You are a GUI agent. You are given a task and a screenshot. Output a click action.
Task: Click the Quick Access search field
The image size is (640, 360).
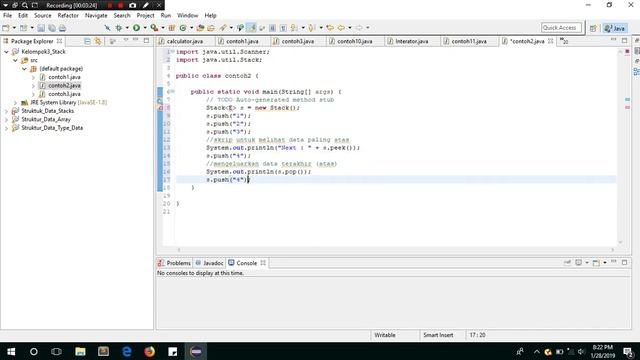pyautogui.click(x=561, y=28)
